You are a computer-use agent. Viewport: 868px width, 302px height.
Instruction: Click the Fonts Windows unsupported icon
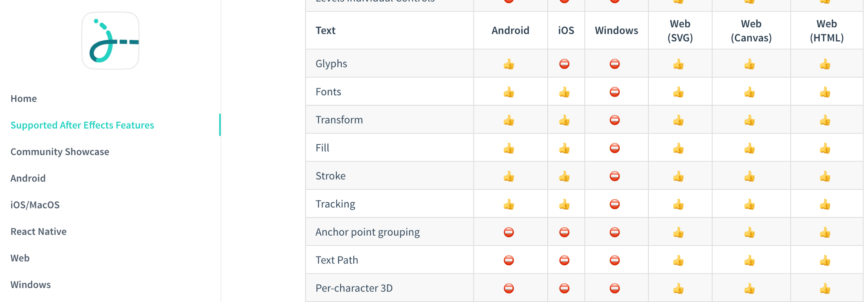[615, 92]
